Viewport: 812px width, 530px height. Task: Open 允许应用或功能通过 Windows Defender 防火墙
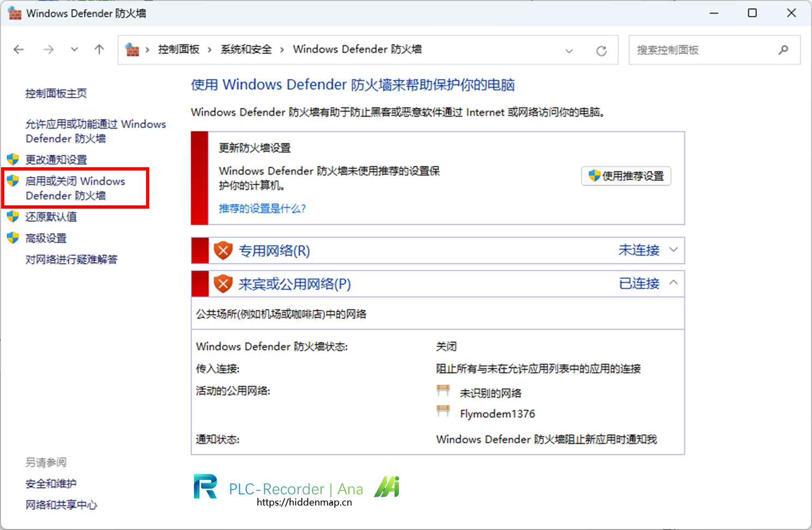coord(96,131)
